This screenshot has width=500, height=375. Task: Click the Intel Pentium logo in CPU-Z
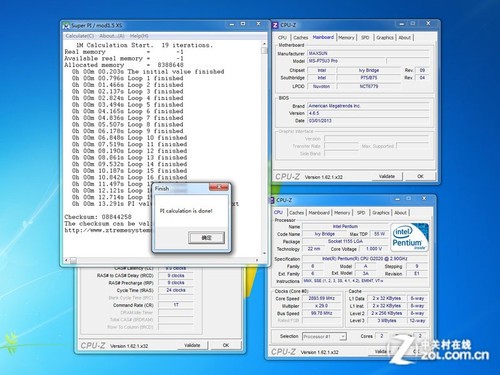(410, 237)
